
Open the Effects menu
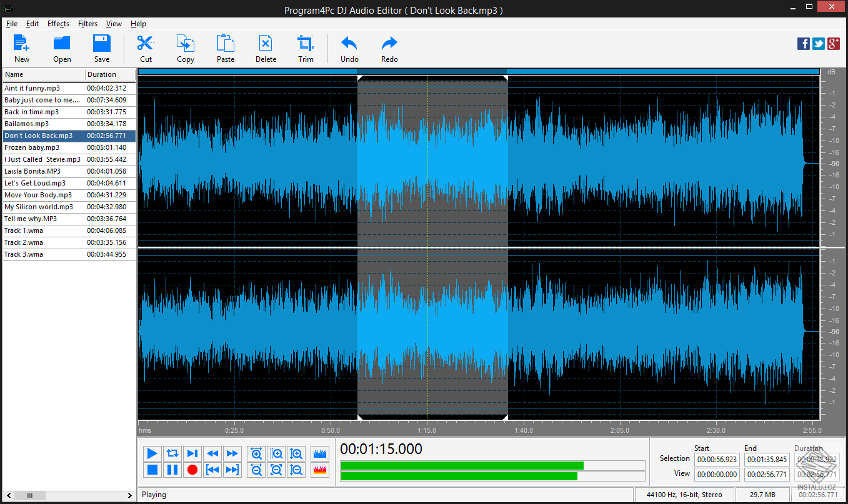coord(58,24)
